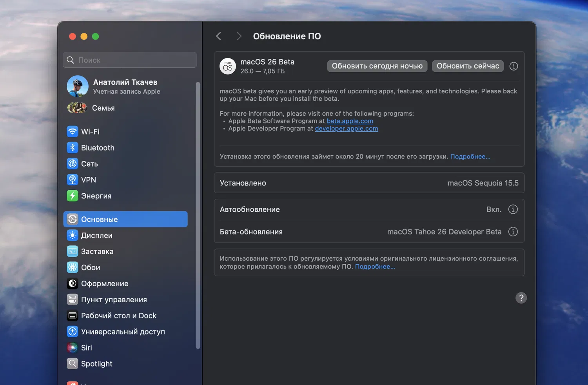The width and height of the screenshot is (588, 385).
Task: Click Обновить сегодня ночью button
Action: tap(377, 66)
